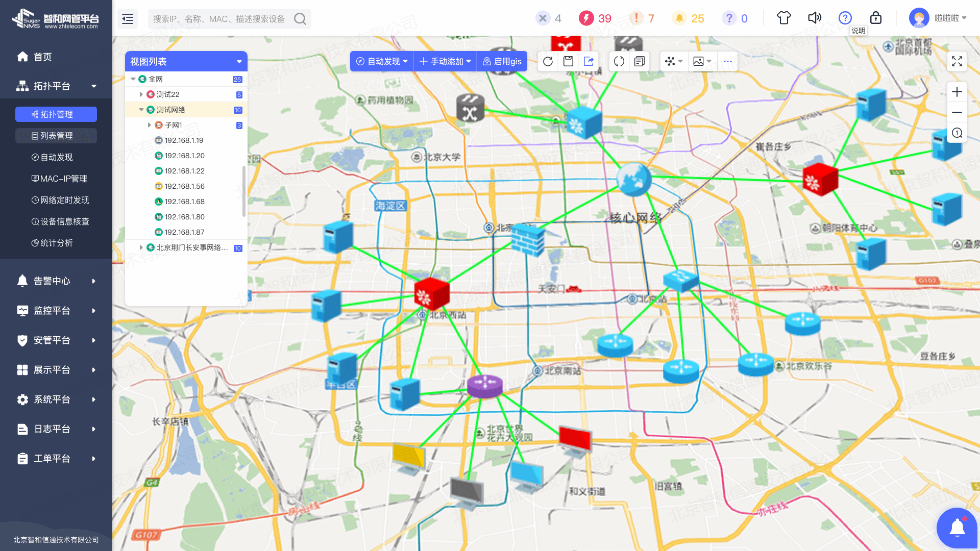This screenshot has width=980, height=551.
Task: Expand the 工单平台 sidebar menu
Action: [56, 458]
